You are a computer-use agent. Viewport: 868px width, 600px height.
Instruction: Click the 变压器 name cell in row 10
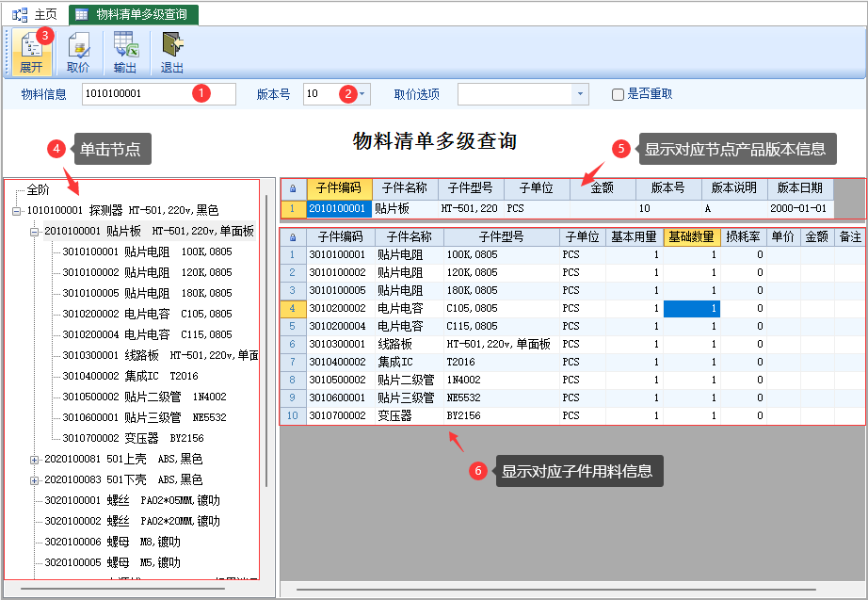pyautogui.click(x=409, y=416)
